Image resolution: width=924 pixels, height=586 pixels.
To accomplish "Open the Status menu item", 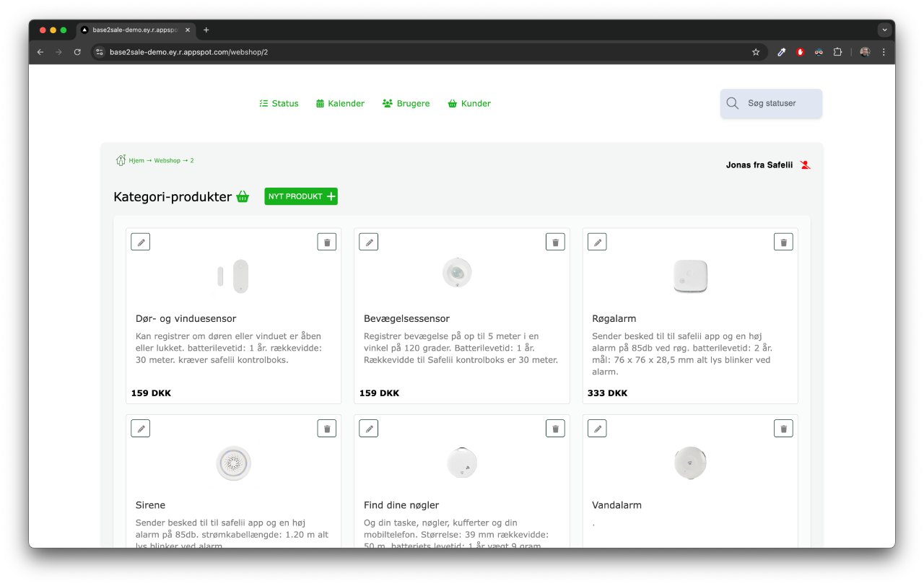I will [279, 104].
